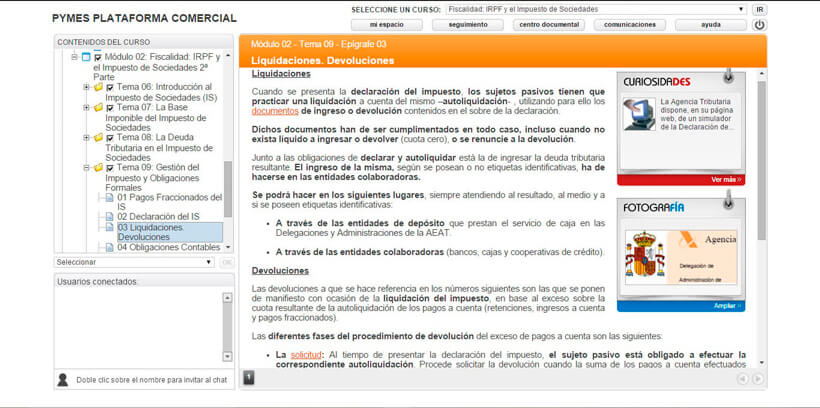This screenshot has height=408, width=820.
Task: Click the main content scrollbar thumb
Action: [x=761, y=160]
